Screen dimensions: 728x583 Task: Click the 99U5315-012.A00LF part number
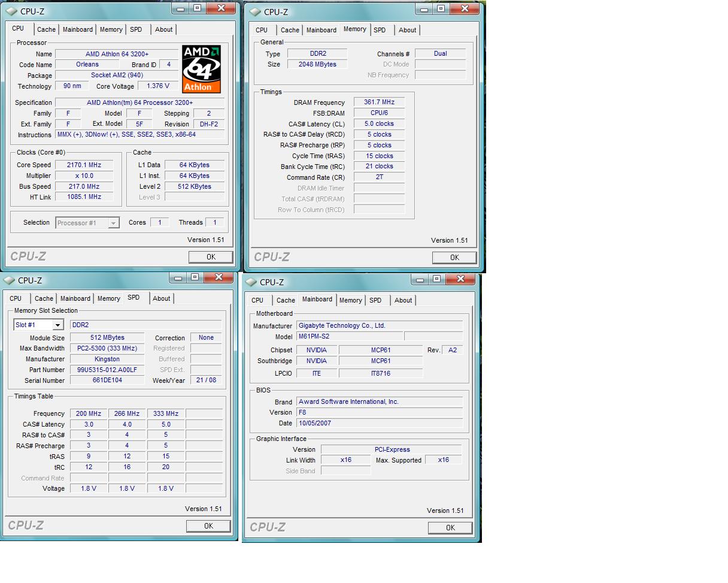click(107, 370)
